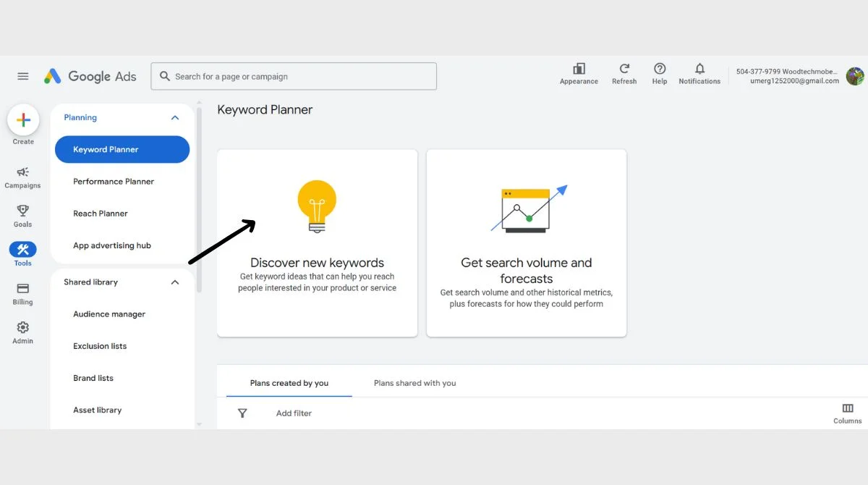
Task: Switch to Plans created by you tab
Action: [289, 383]
